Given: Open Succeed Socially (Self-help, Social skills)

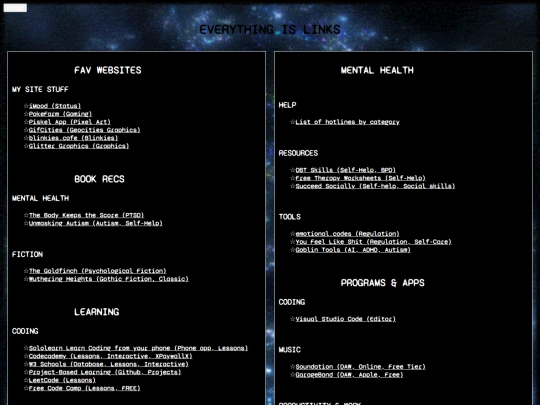Looking at the screenshot, I should pos(375,186).
